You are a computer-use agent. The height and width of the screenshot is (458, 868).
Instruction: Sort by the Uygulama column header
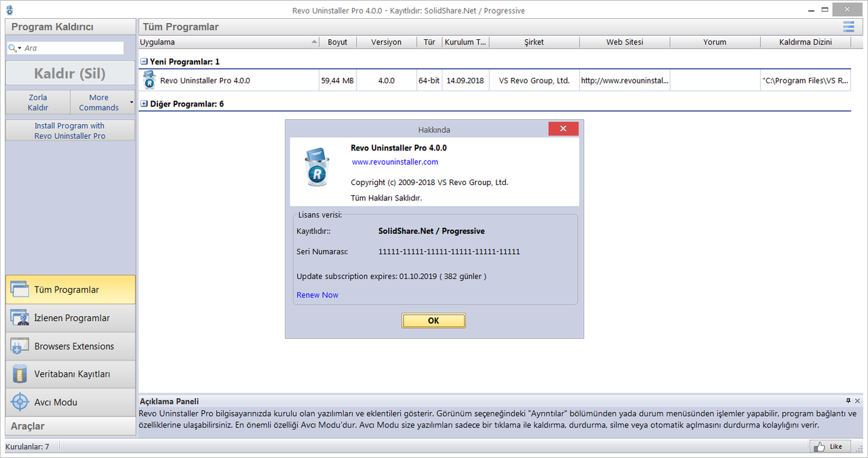[229, 42]
